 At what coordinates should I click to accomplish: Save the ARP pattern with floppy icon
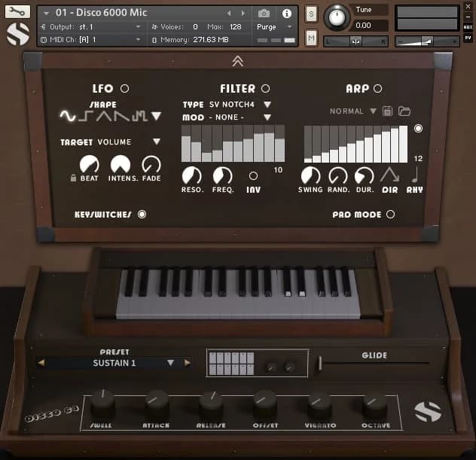(388, 111)
